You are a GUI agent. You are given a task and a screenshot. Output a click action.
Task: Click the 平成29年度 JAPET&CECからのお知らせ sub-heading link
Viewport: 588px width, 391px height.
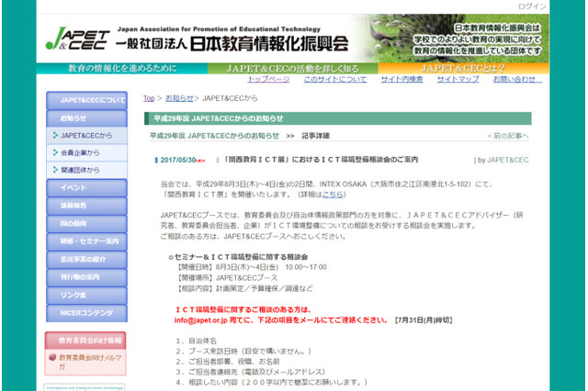point(214,136)
